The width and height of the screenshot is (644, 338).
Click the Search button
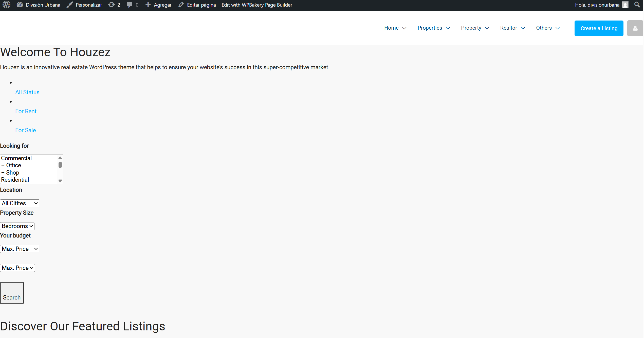(12, 293)
